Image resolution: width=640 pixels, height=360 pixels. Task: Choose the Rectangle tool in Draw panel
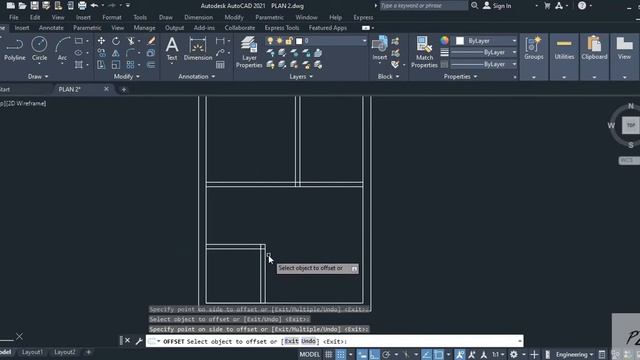[79, 41]
